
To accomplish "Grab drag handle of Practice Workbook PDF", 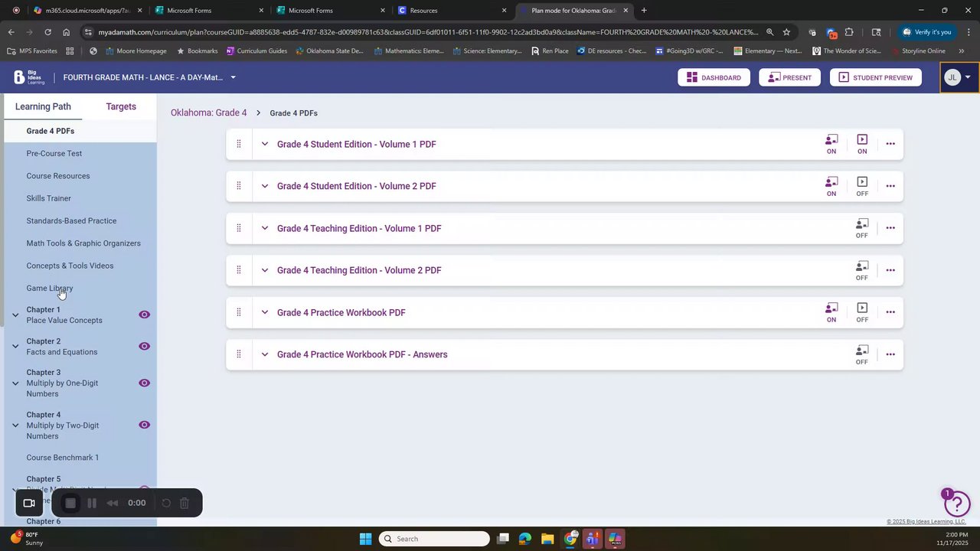I will point(239,312).
